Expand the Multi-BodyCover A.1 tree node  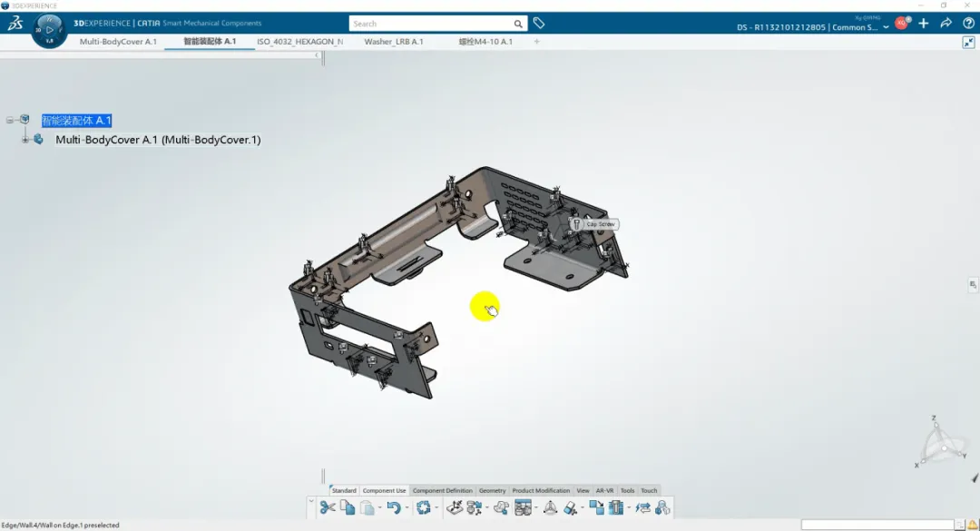tap(25, 140)
